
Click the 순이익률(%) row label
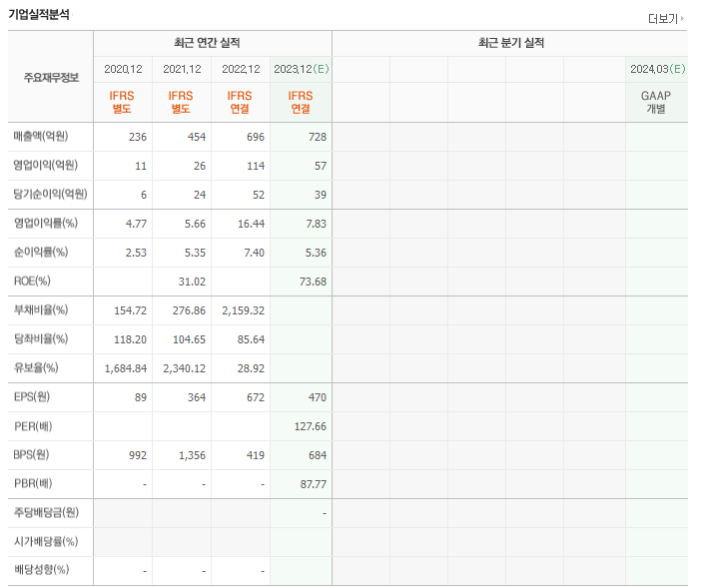41,252
